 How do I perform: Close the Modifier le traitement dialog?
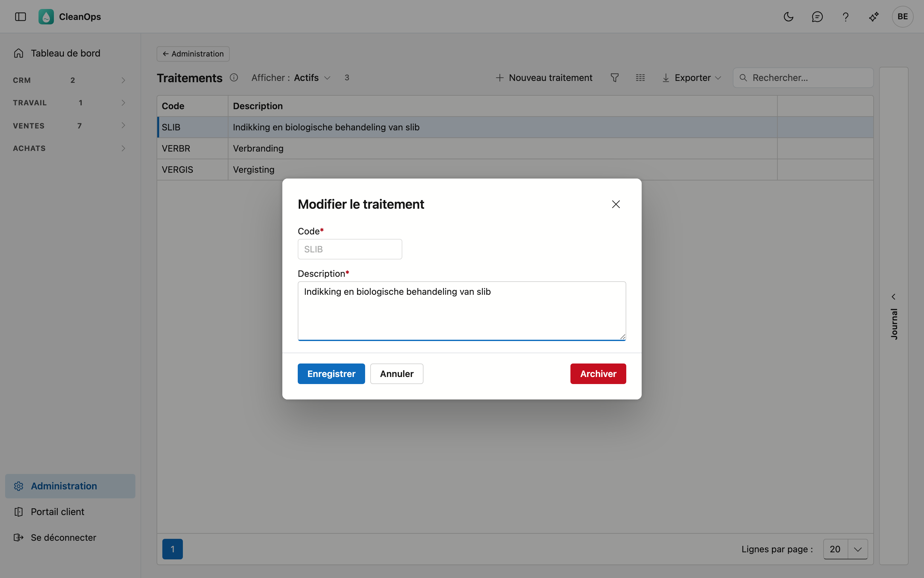pyautogui.click(x=615, y=204)
